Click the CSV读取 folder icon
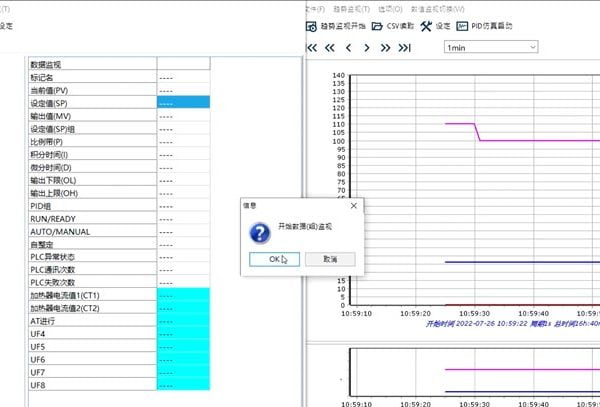 click(x=378, y=26)
